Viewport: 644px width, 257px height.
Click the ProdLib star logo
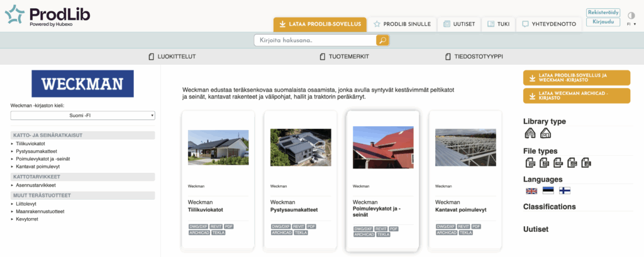point(16,14)
